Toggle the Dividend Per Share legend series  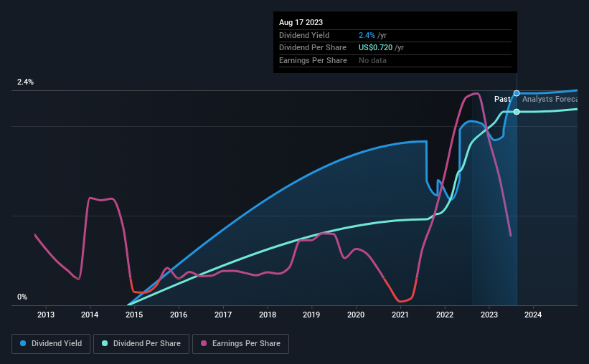coord(141,344)
